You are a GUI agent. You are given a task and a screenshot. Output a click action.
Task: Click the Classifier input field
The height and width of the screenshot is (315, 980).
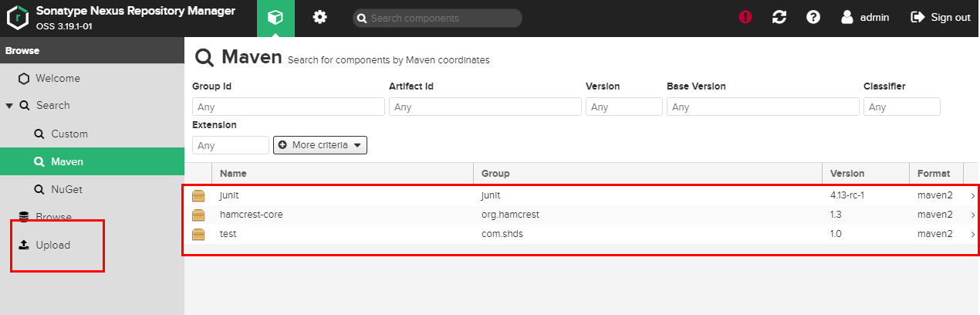pyautogui.click(x=902, y=107)
